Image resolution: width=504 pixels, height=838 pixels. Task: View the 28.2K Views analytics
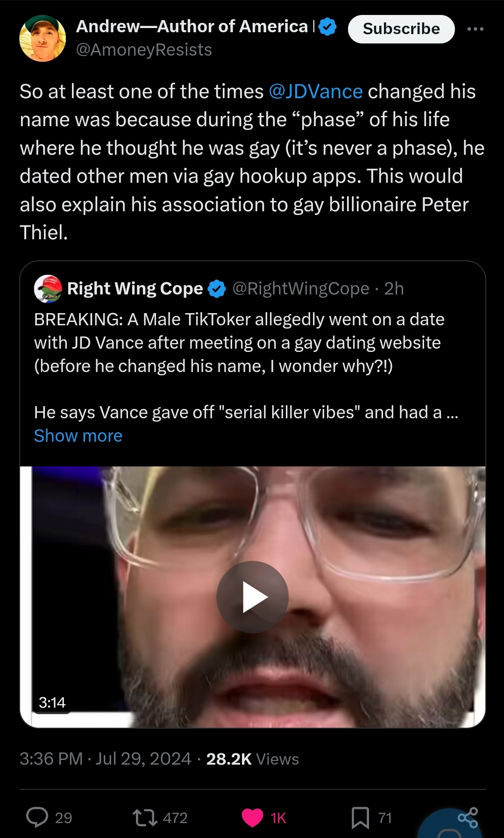pyautogui.click(x=252, y=759)
